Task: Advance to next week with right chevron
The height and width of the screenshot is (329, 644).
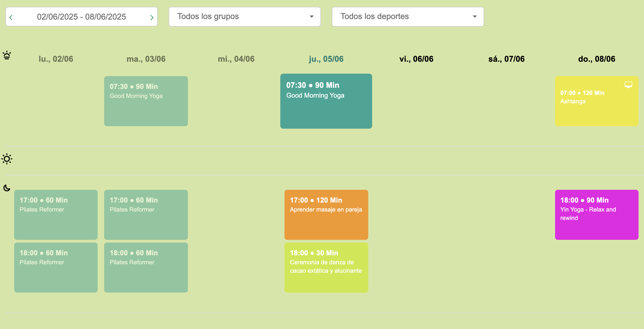Action: 152,18
